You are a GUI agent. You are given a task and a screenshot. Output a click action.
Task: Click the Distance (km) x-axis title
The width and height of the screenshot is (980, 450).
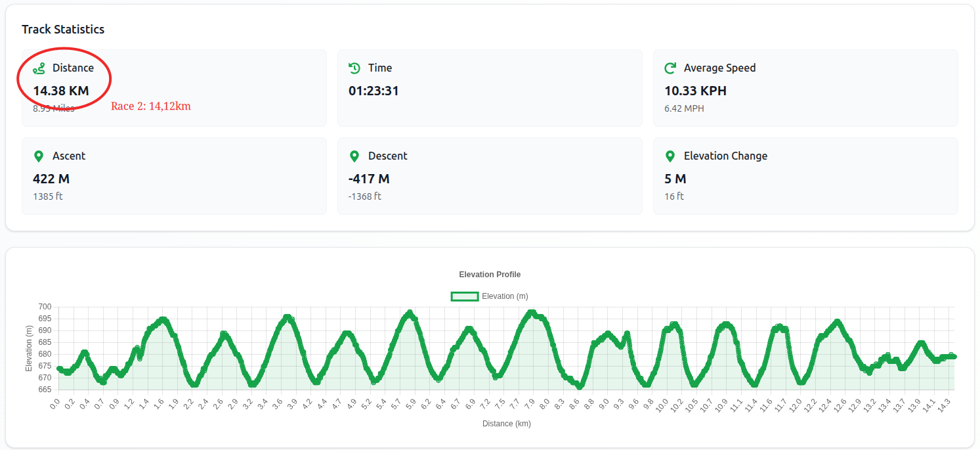coord(506,424)
